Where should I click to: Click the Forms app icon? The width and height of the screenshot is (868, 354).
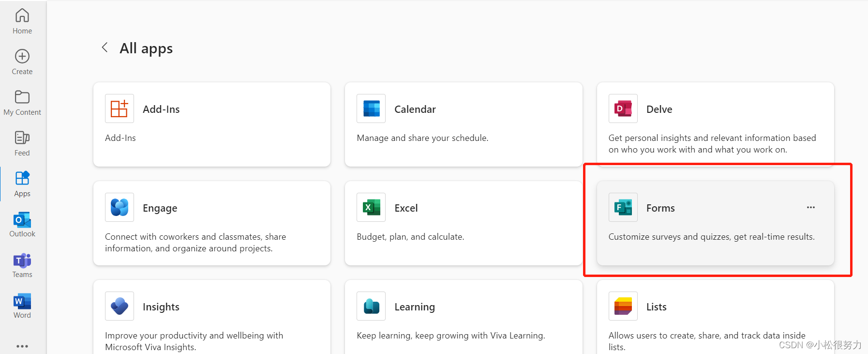click(623, 207)
